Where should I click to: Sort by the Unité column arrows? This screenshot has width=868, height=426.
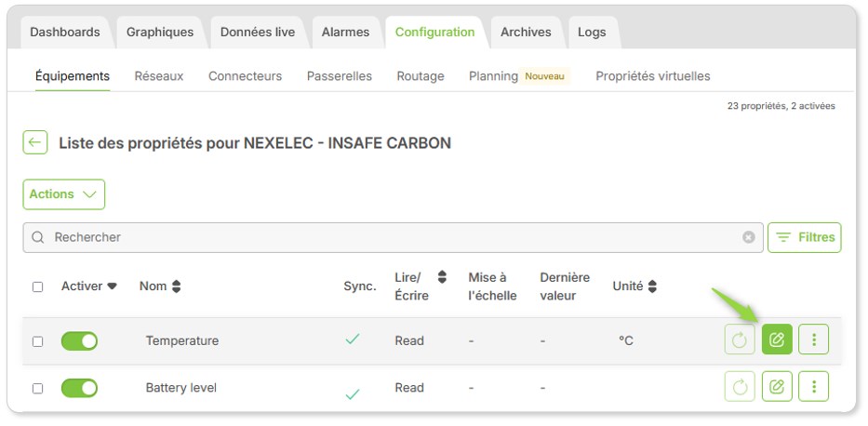click(x=652, y=286)
